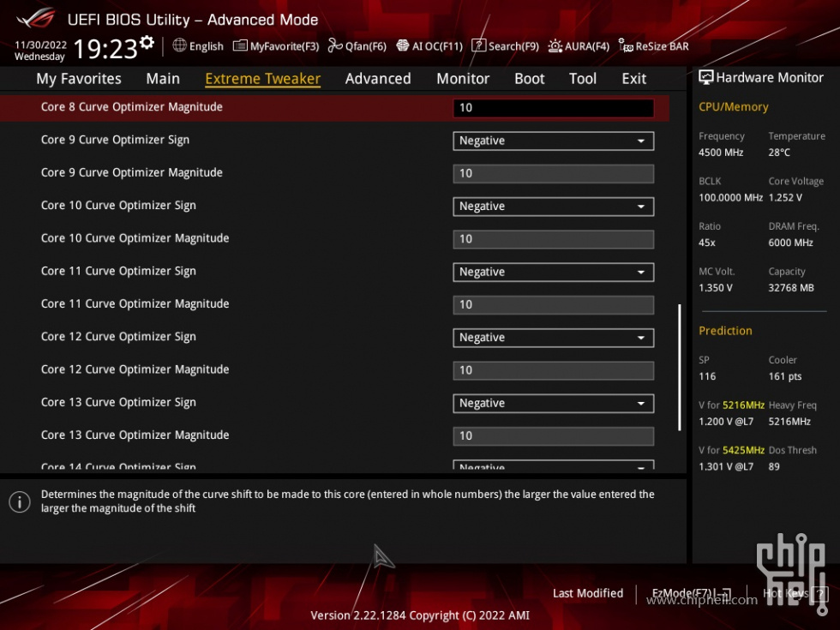This screenshot has width=840, height=630.
Task: Open the Advanced tab
Action: (x=378, y=79)
